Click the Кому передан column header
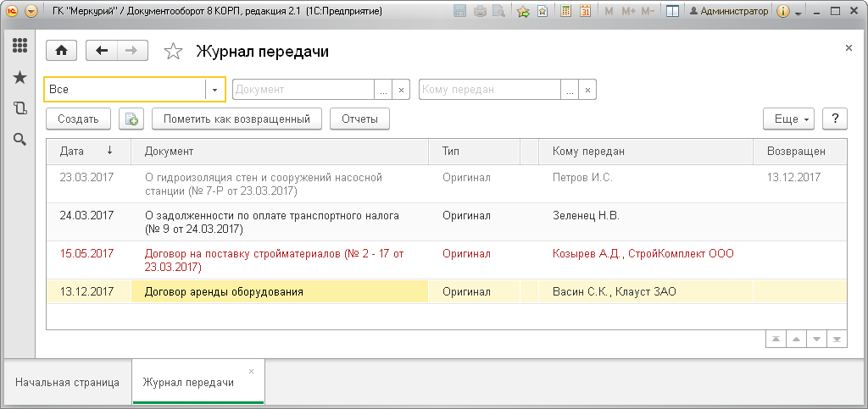This screenshot has height=409, width=868. point(645,152)
